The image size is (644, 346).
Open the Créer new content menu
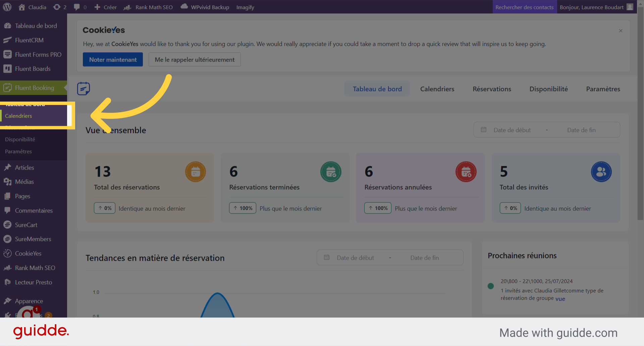tap(105, 7)
